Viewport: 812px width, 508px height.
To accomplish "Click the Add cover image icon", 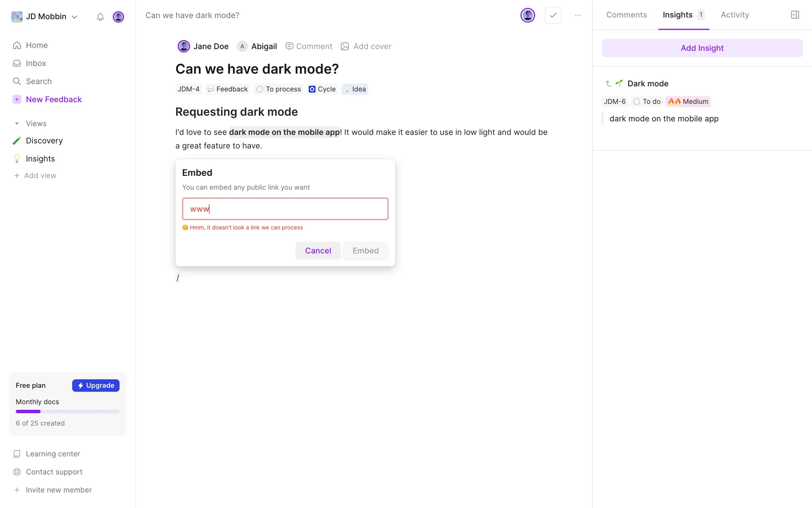I will (x=345, y=47).
